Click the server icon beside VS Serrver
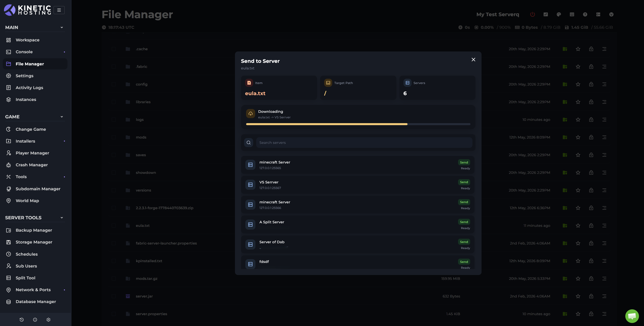644x326 pixels. [250, 185]
